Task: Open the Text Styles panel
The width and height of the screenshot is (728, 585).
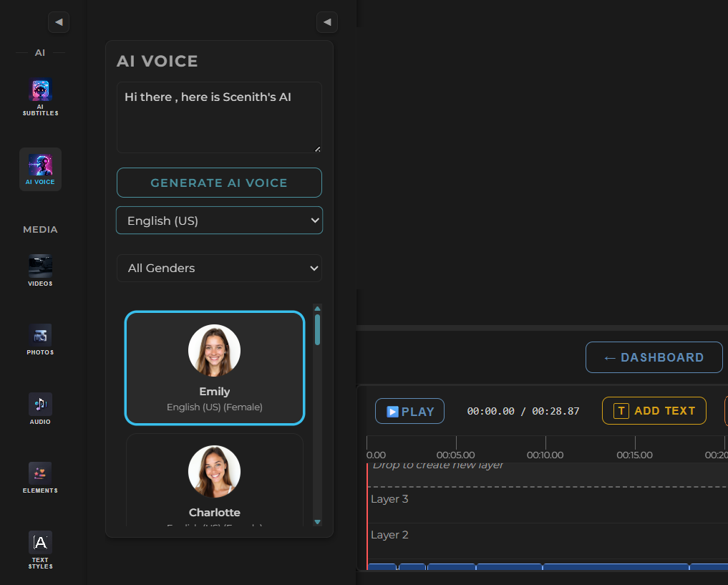Action: tap(40, 550)
